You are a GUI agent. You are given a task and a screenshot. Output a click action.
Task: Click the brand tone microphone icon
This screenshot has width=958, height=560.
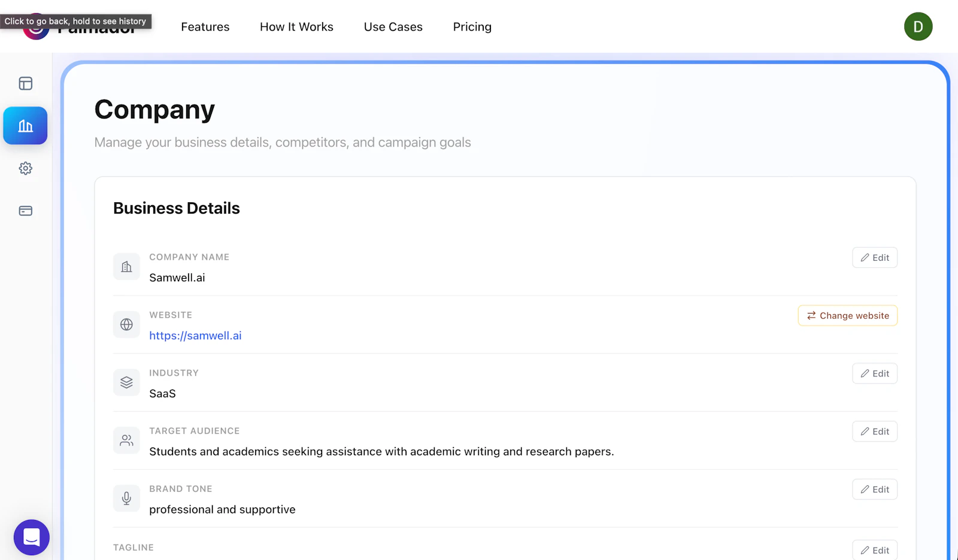(126, 498)
